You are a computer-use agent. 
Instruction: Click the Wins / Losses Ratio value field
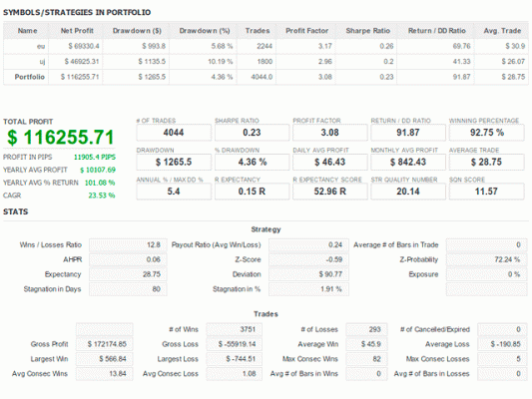[128, 244]
